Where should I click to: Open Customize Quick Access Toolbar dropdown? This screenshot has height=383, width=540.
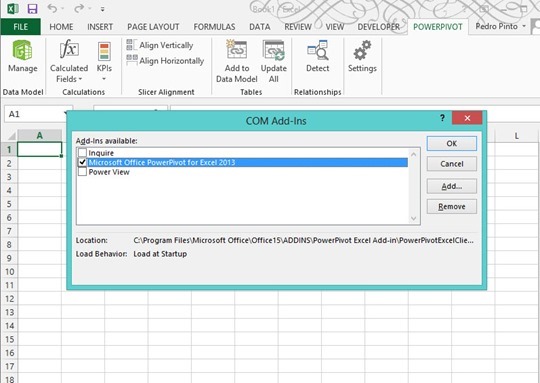[102, 9]
